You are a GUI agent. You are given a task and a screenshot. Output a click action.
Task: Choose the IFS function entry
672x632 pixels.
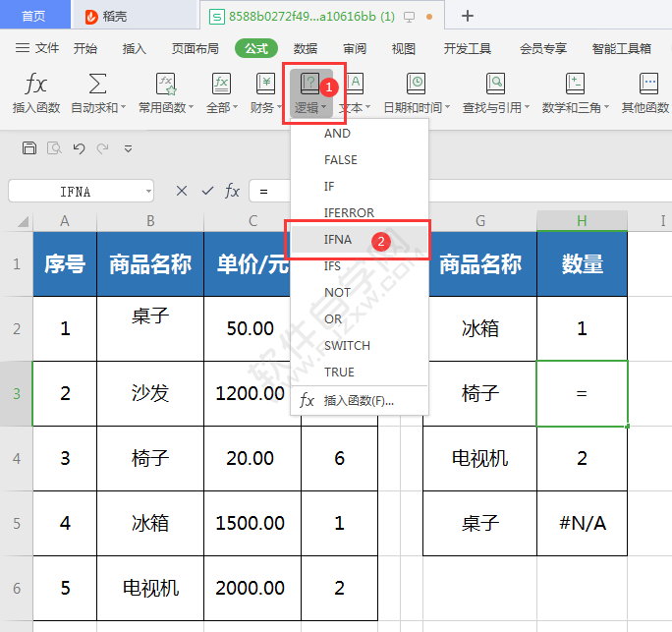[360, 265]
